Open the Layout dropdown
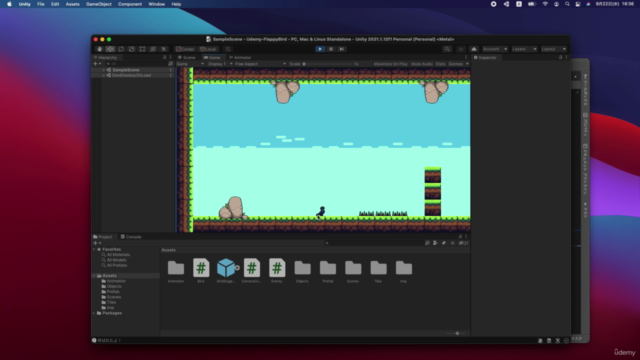Screen dimensions: 640x360 553,49
